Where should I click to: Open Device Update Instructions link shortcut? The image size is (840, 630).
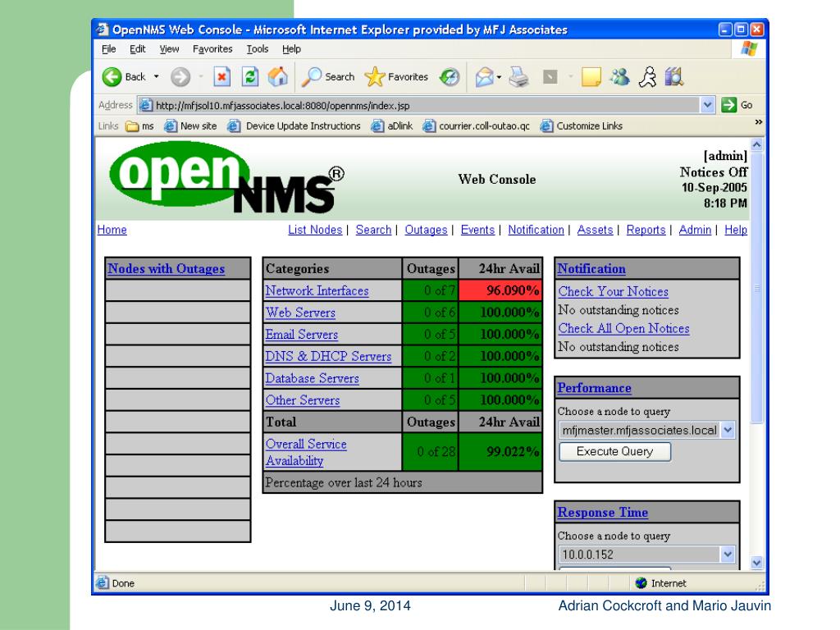(x=294, y=126)
